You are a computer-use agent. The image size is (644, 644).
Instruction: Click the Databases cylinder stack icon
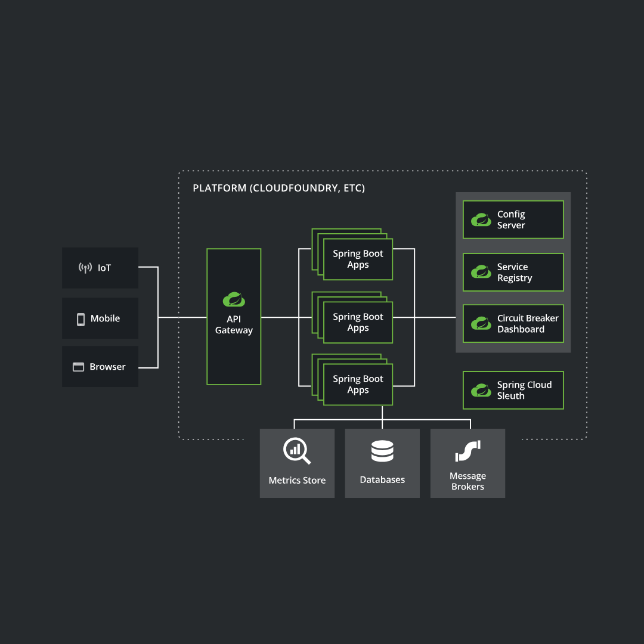pyautogui.click(x=382, y=451)
